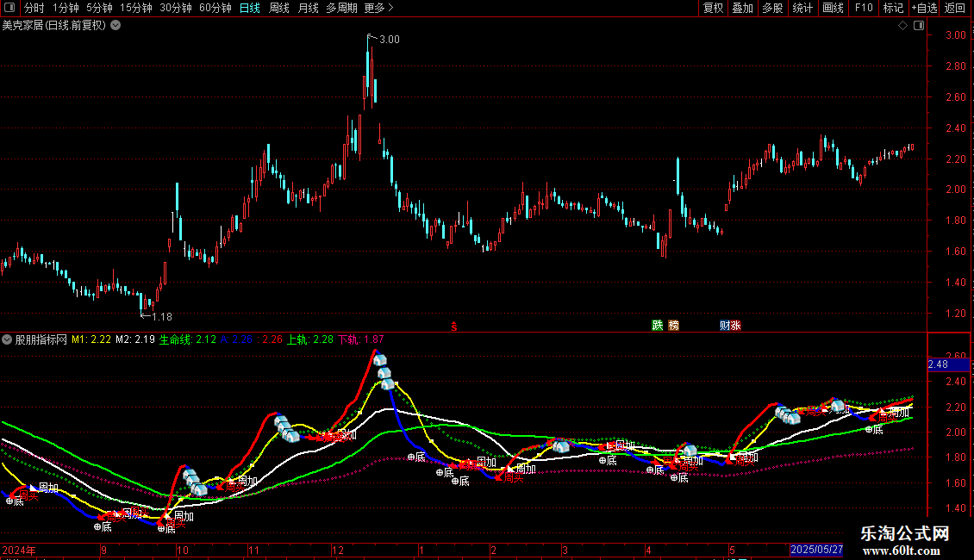The image size is (974, 560).
Task: Expand the 更多 periods menu
Action: tap(378, 8)
